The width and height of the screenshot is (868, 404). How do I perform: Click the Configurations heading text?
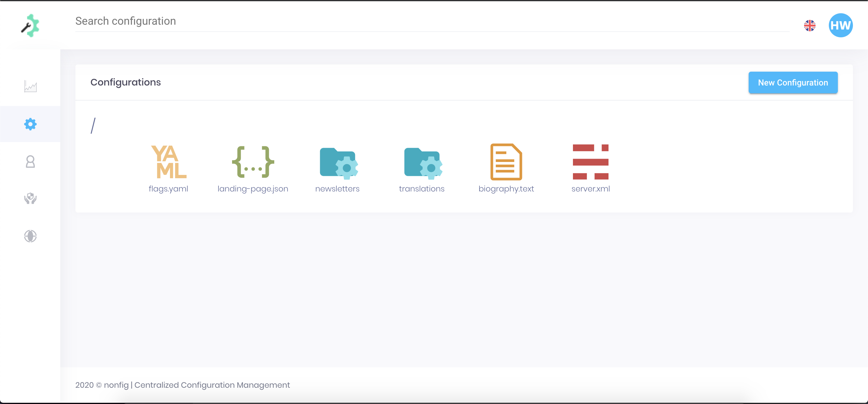(125, 82)
